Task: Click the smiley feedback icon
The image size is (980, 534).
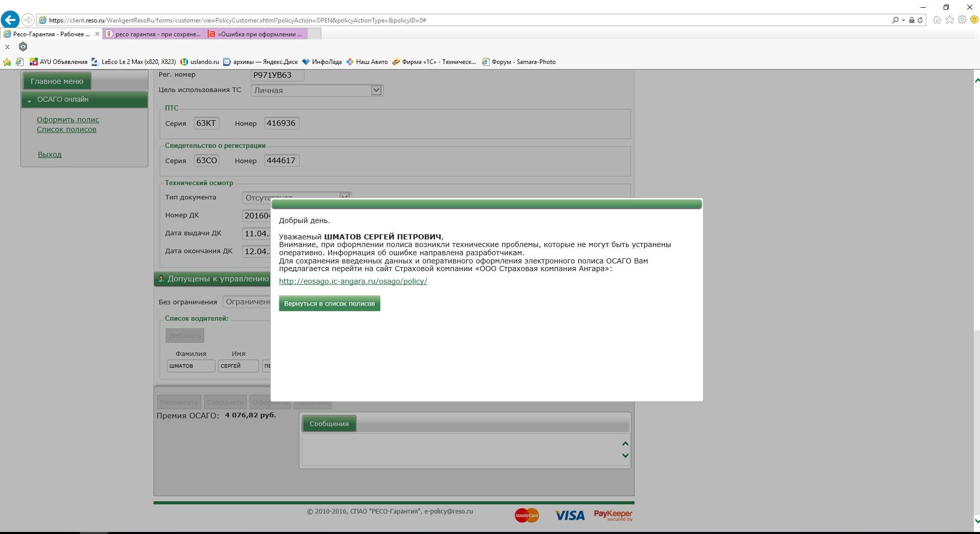Action: click(x=974, y=20)
